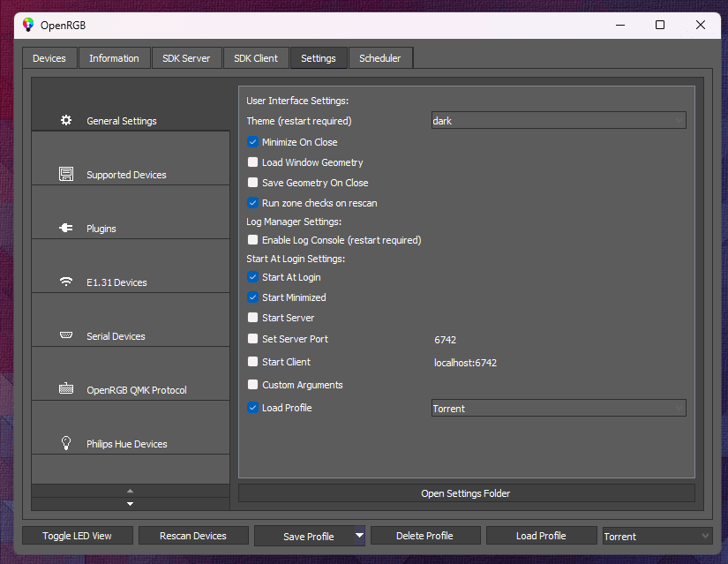Expand the Save Profile arrow menu

click(x=360, y=535)
